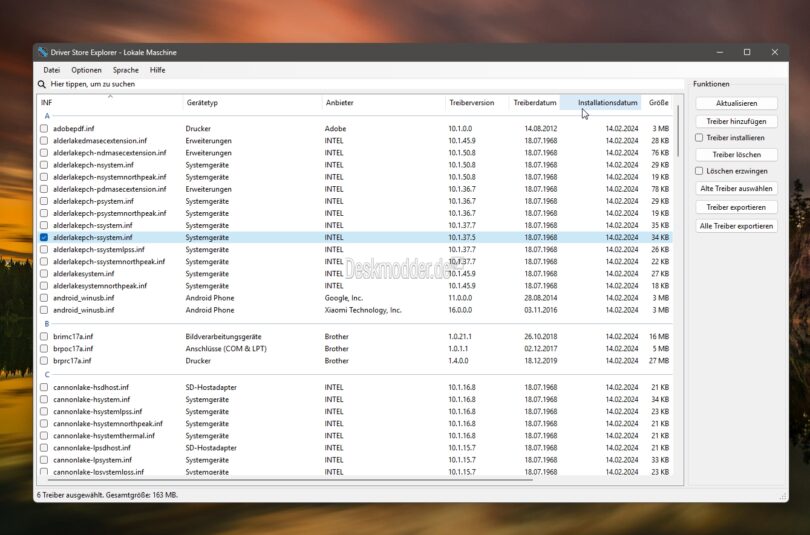Screen dimensions: 810x535
Task: Click the Driver Store Explorer title bar icon
Action: click(42, 52)
